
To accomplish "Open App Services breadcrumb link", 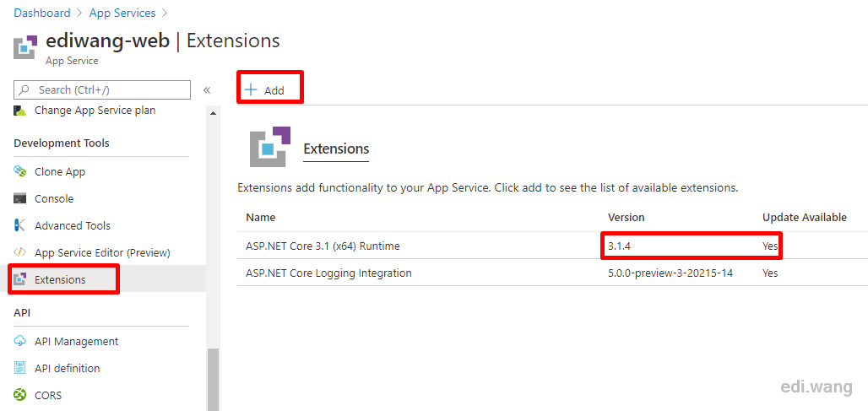I will (x=122, y=13).
